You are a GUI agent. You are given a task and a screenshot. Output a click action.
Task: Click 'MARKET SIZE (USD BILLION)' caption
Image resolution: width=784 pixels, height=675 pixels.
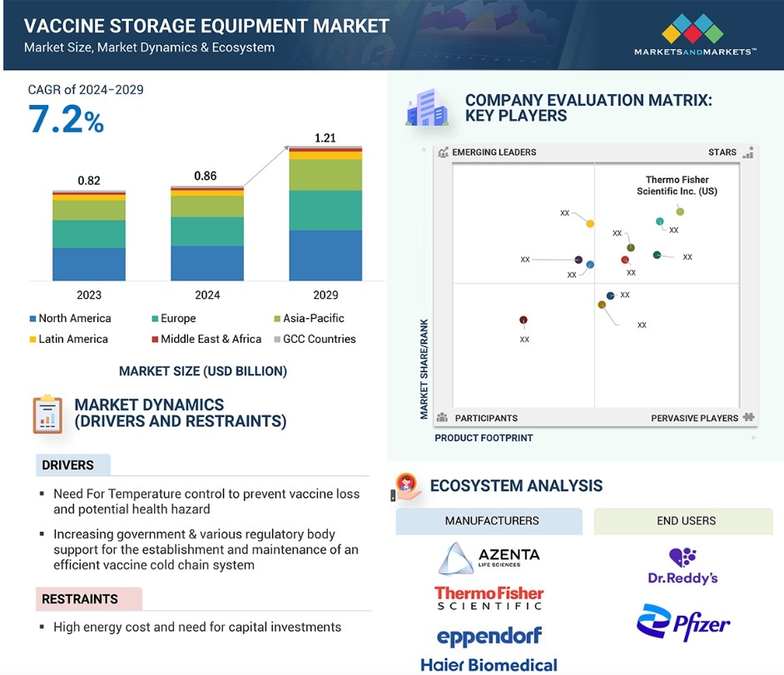tap(203, 371)
